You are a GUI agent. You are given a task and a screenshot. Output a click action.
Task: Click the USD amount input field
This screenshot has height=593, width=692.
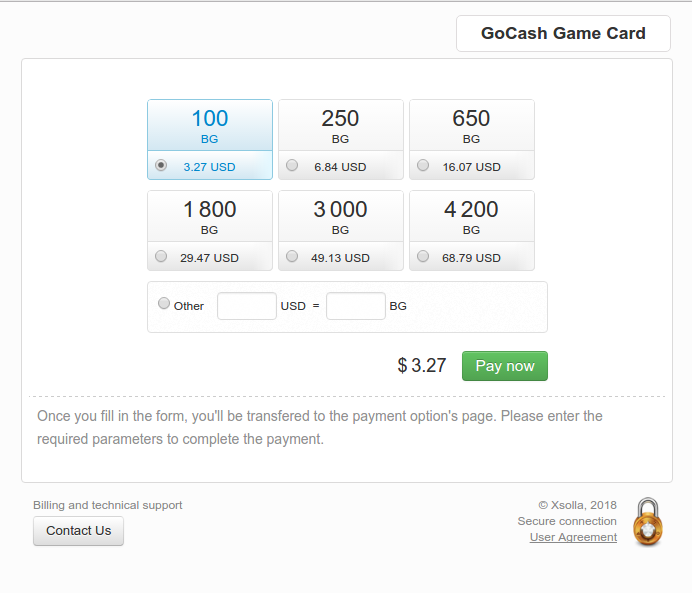click(247, 306)
